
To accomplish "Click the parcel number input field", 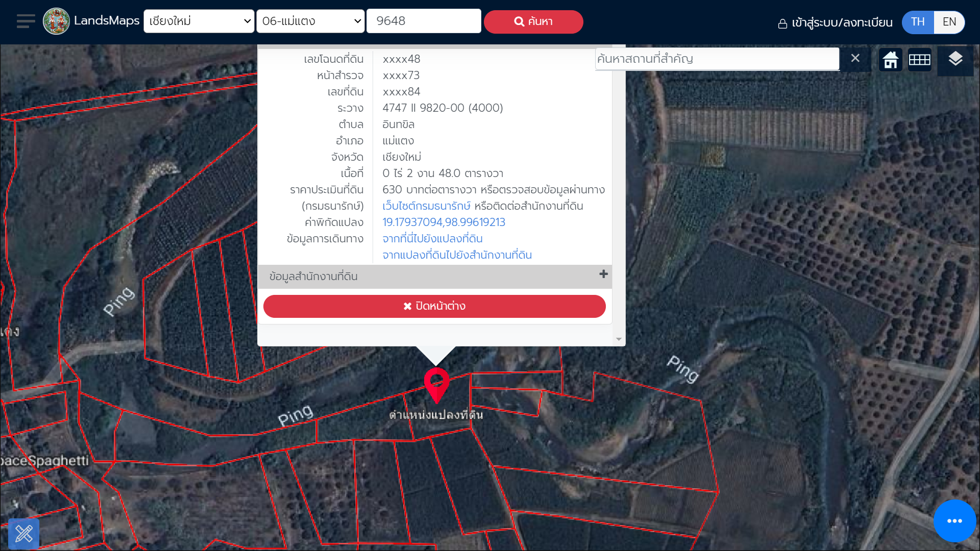I will coord(424,21).
